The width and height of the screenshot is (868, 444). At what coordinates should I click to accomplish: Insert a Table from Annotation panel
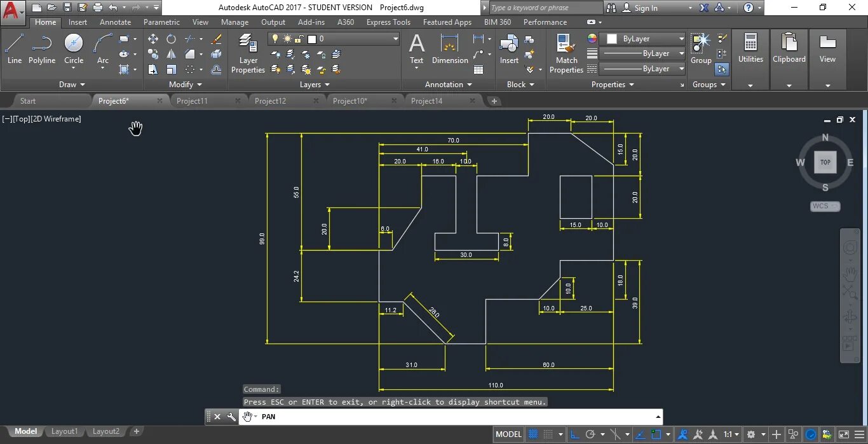tap(478, 69)
